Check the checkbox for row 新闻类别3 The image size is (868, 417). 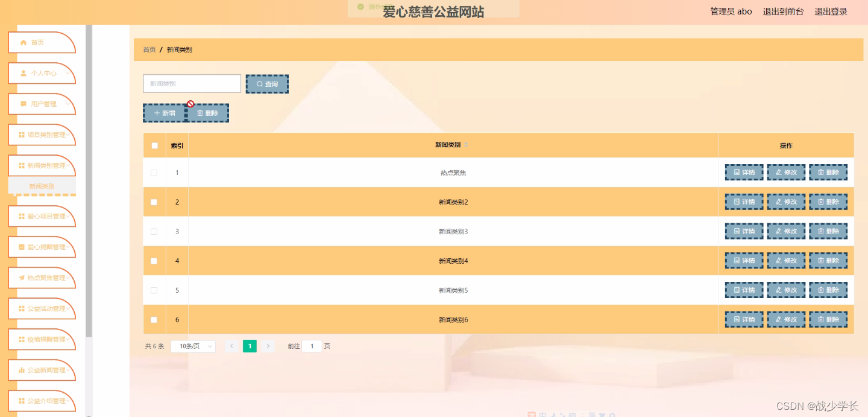(154, 231)
